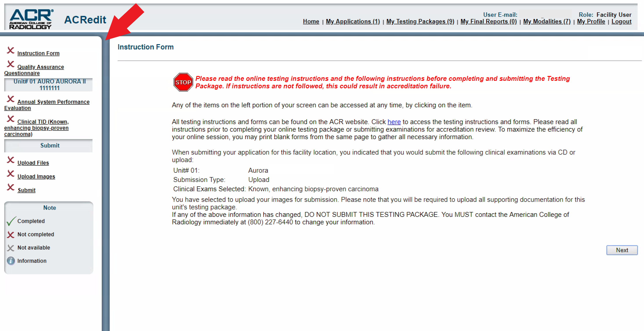Go to the Upload Images page
Screen dimensions: 644x331
tap(36, 176)
